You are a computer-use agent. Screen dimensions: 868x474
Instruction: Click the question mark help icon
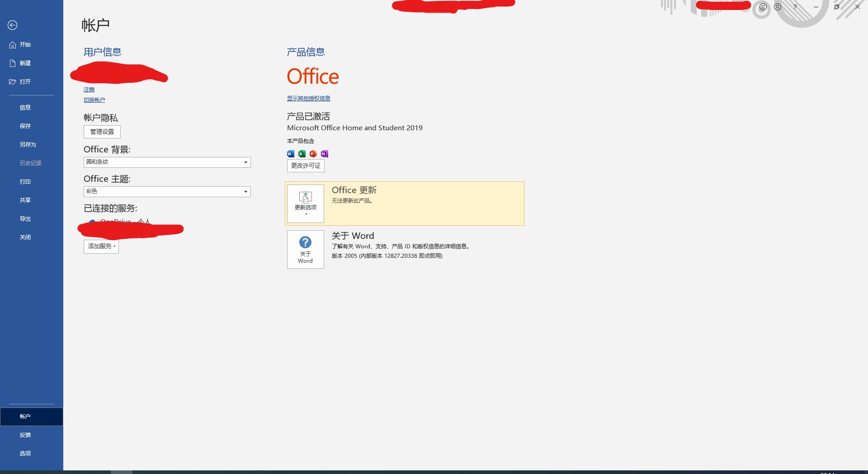(x=795, y=7)
